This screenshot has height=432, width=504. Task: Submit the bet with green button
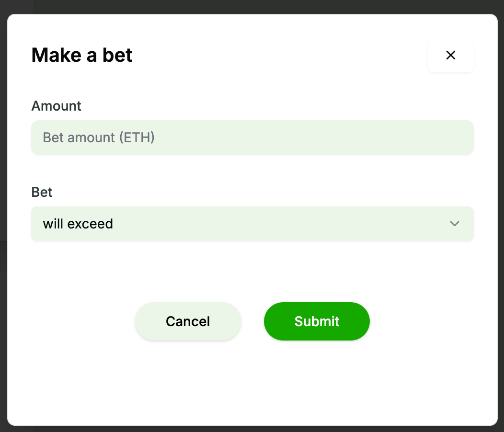317,321
